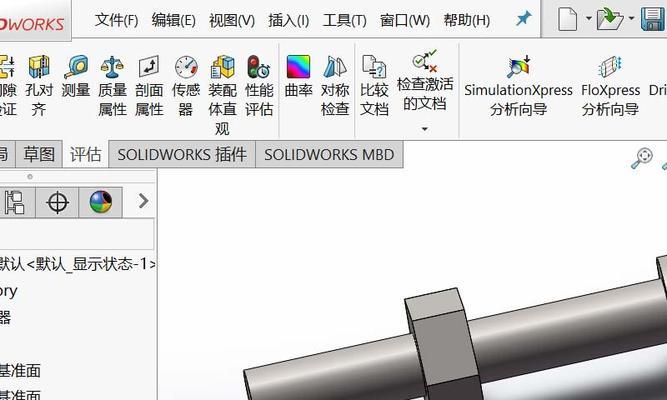Open 质量属性 mass properties

click(112, 86)
